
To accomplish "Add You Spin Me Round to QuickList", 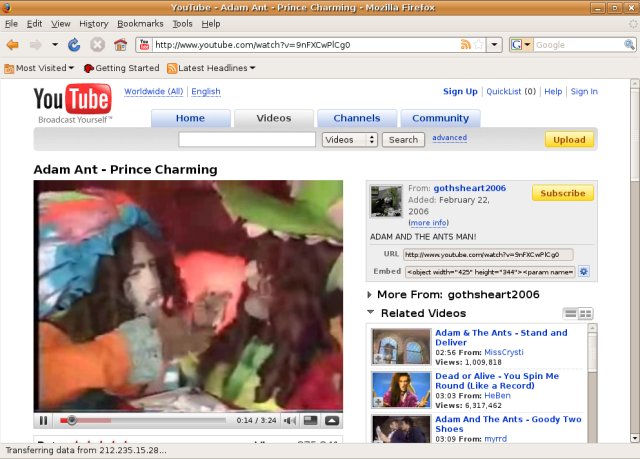I will click(x=378, y=402).
